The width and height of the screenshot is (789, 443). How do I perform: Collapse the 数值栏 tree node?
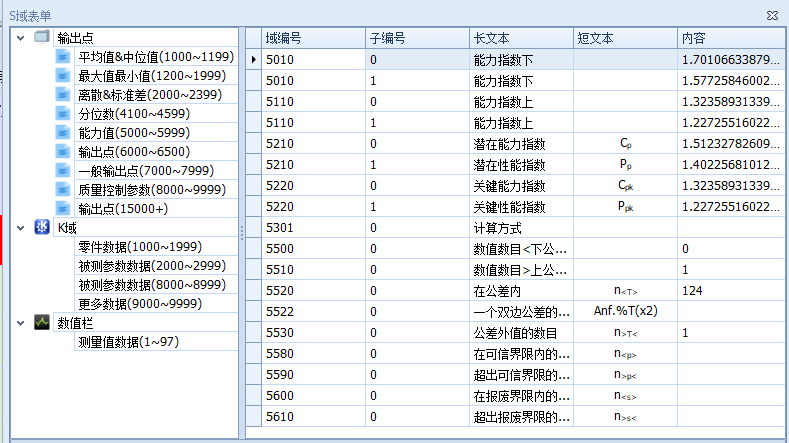(19, 323)
